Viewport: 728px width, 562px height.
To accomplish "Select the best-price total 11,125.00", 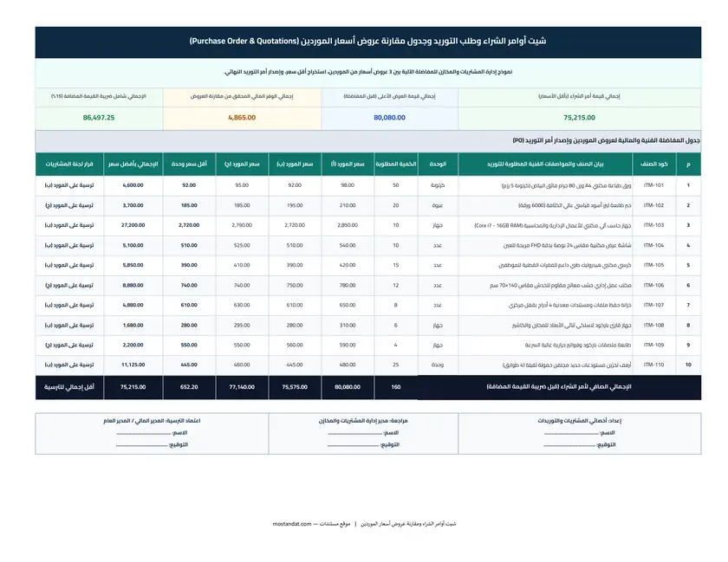I will pyautogui.click(x=133, y=365).
